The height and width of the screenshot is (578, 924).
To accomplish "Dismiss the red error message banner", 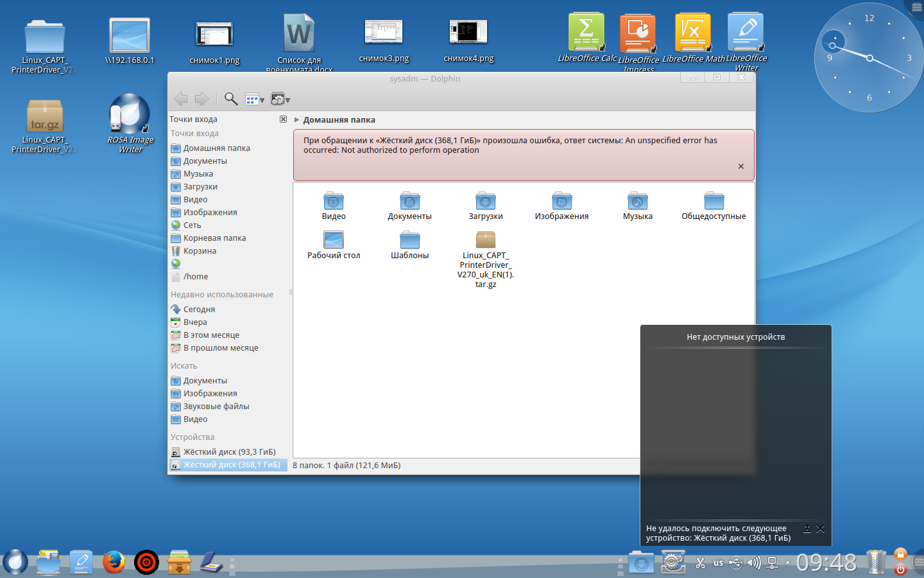I will point(741,166).
